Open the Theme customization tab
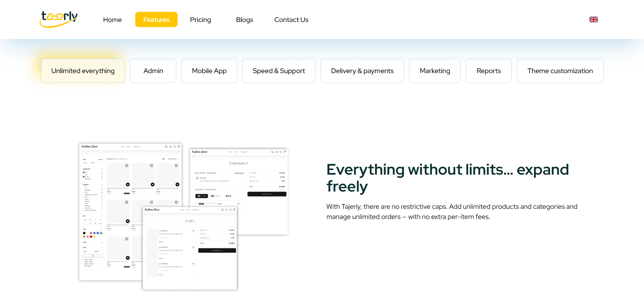 [560, 71]
